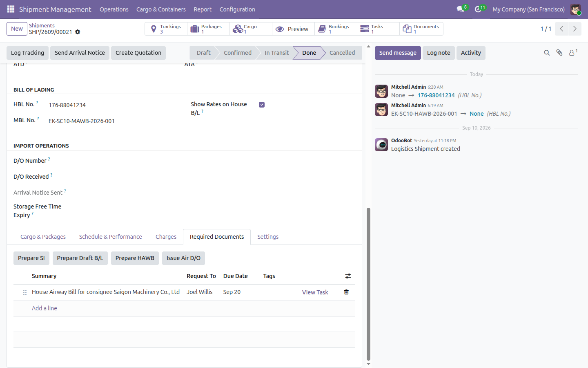The height and width of the screenshot is (368, 588).
Task: Search messages in the chatter
Action: (547, 53)
